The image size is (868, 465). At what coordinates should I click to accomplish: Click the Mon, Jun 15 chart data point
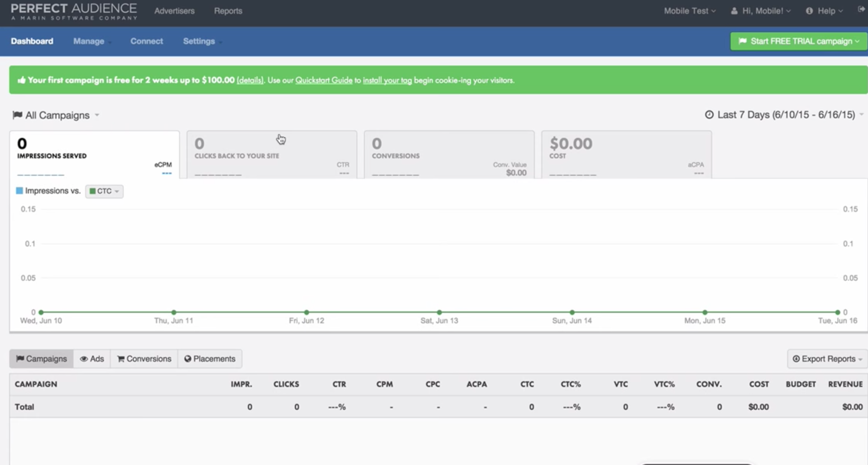click(x=705, y=312)
